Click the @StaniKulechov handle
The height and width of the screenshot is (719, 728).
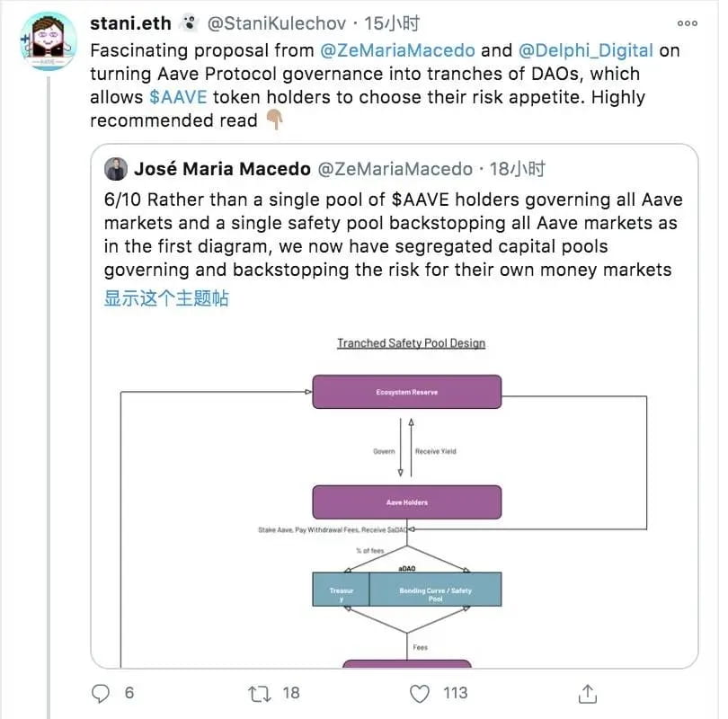click(270, 22)
